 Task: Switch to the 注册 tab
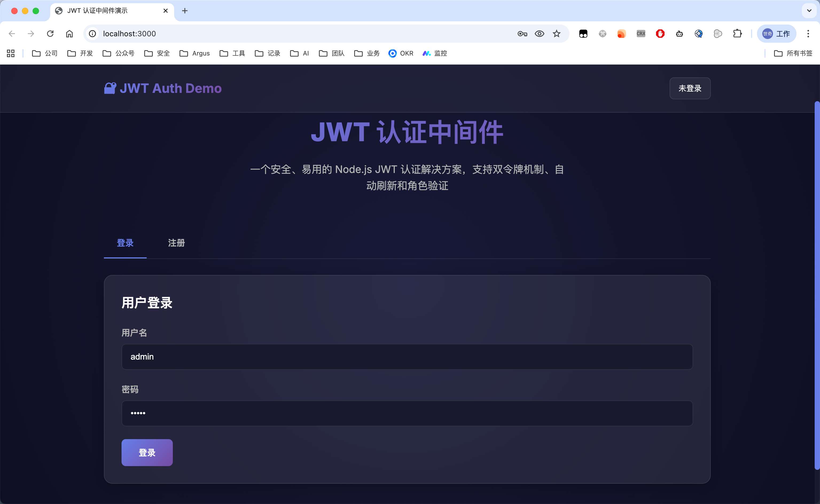point(176,243)
